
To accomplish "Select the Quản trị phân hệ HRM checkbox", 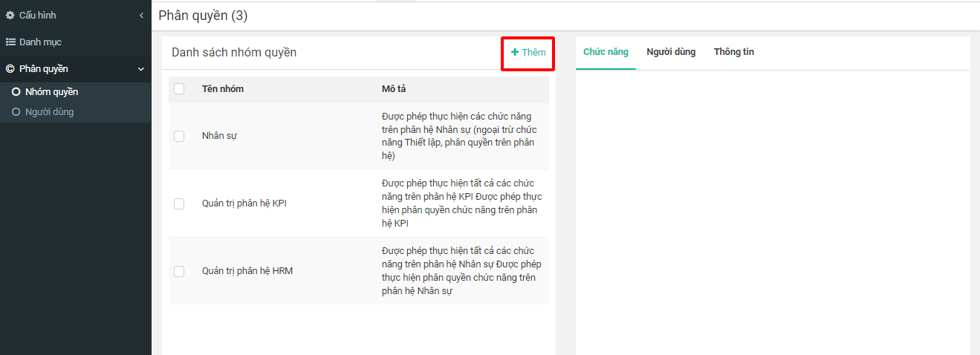I will (x=179, y=271).
